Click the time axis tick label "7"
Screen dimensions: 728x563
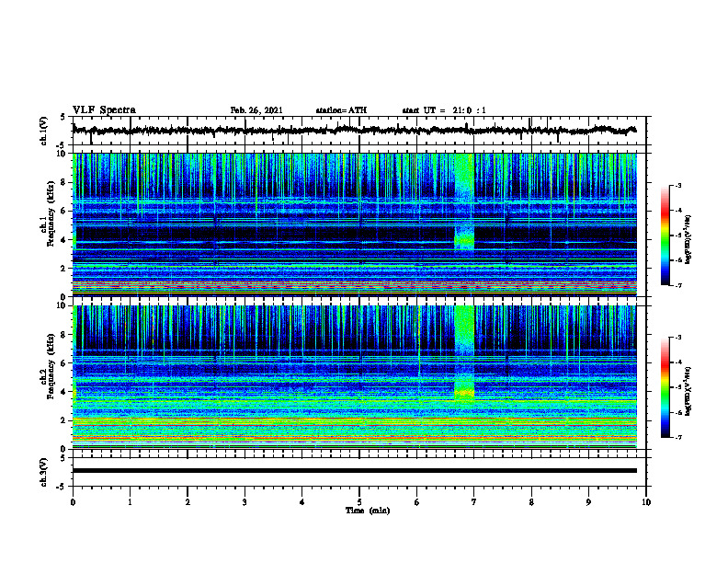click(x=474, y=502)
